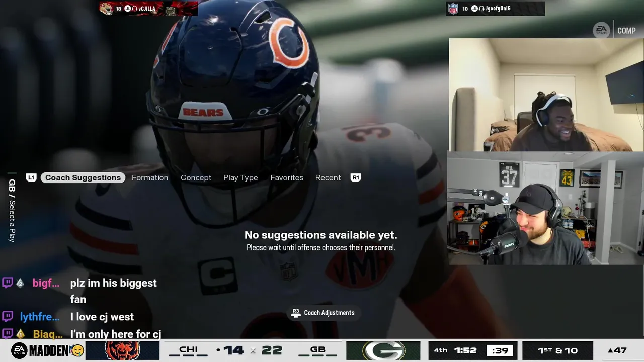Click the Twitch icon beside lythfre...
Viewport: 644px width, 362px height.
(x=8, y=317)
